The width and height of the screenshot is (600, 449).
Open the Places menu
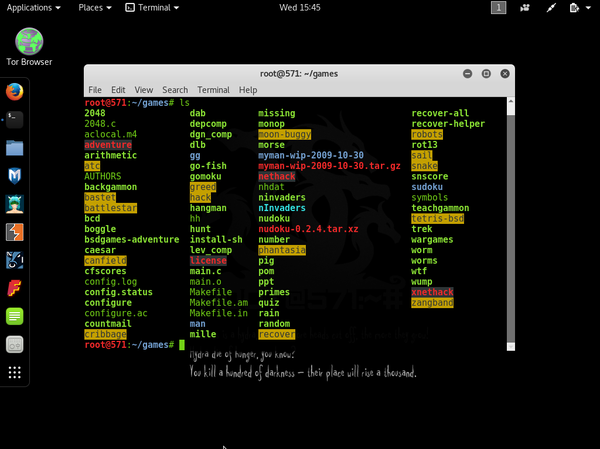coord(95,8)
